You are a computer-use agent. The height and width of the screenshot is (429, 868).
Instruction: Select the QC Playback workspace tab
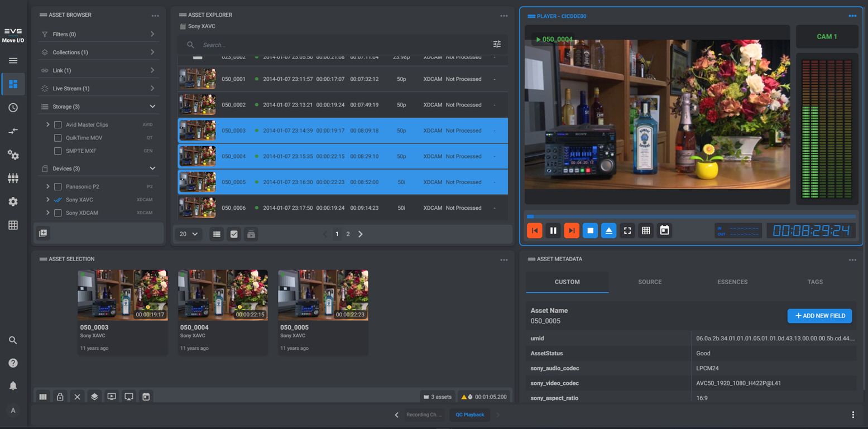pos(470,414)
